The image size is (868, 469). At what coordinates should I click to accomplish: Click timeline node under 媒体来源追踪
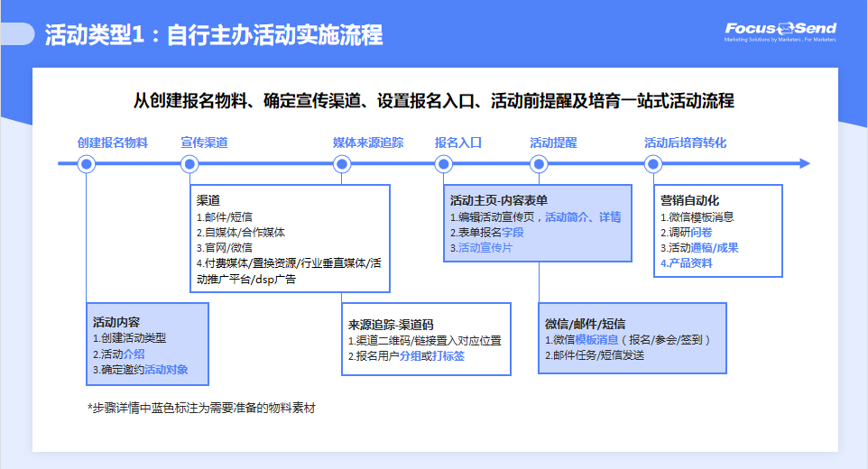[342, 164]
